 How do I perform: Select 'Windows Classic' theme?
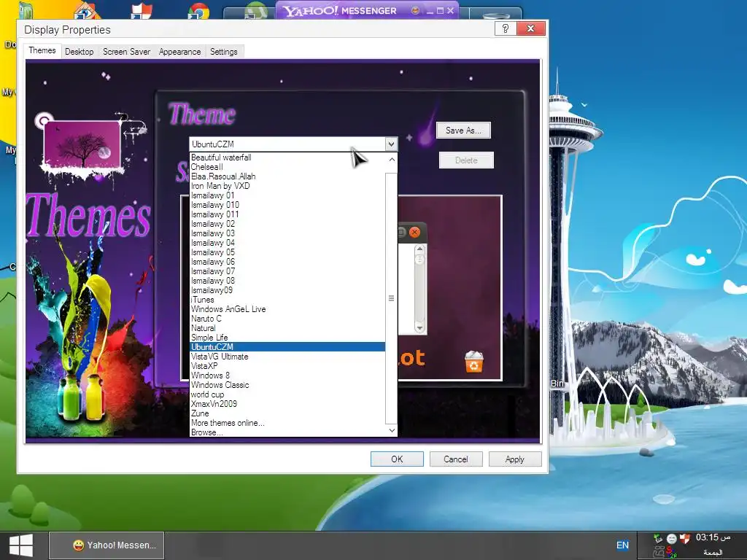click(287, 385)
